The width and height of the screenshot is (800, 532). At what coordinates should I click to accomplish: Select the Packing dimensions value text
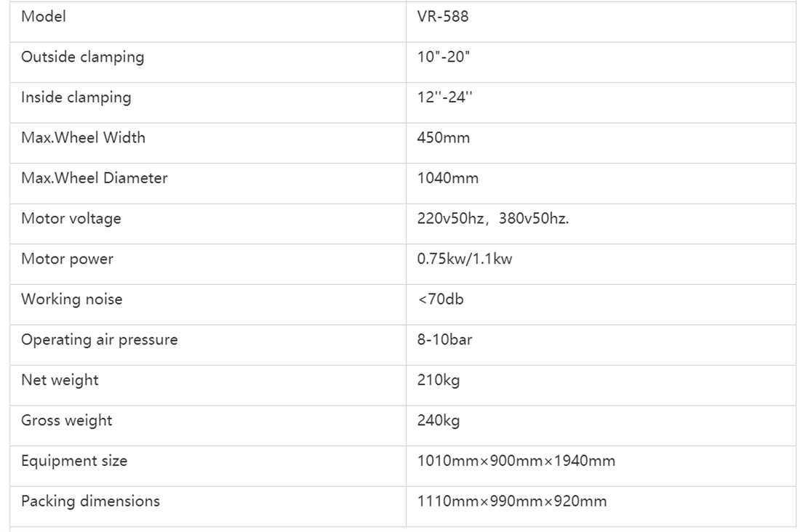[x=512, y=501]
